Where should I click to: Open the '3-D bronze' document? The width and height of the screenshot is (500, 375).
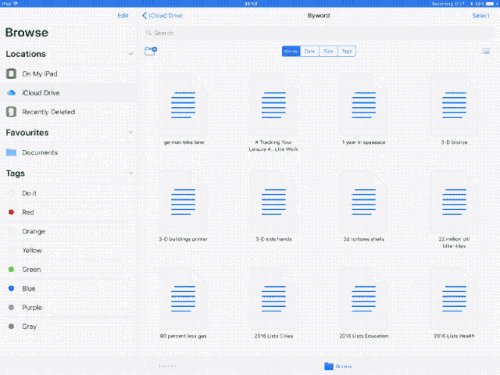tap(454, 110)
